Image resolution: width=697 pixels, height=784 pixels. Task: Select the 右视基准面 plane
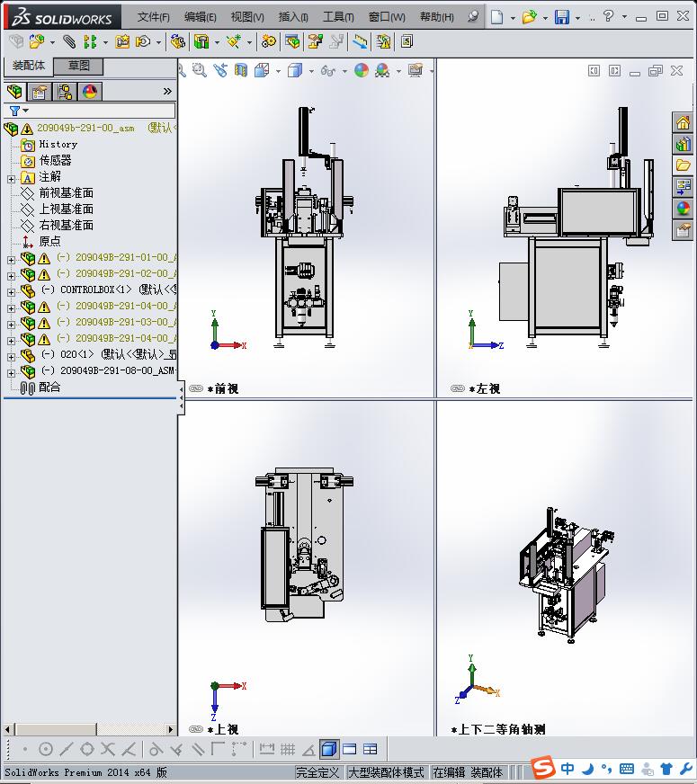click(x=66, y=225)
